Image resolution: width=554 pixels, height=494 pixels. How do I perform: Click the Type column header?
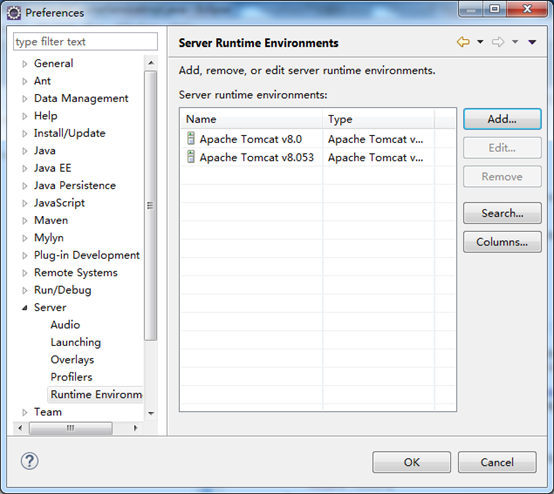(x=378, y=119)
